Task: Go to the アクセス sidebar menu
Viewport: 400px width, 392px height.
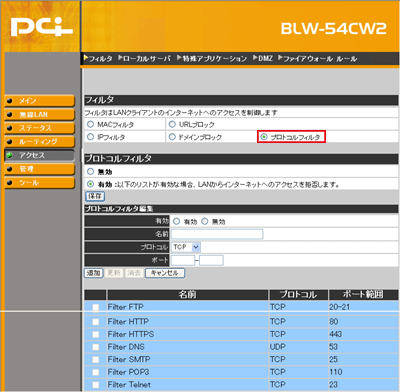Action: pos(39,155)
